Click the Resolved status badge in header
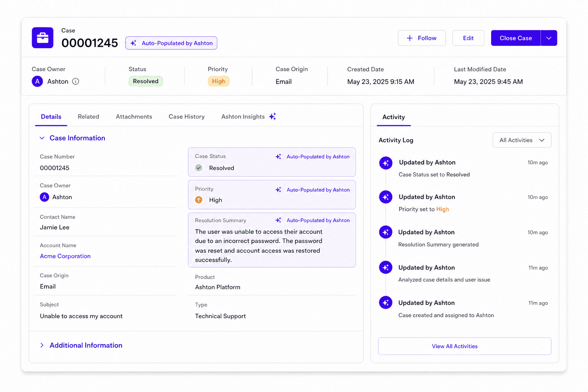Viewport: 588px width, 392px height. pyautogui.click(x=145, y=81)
